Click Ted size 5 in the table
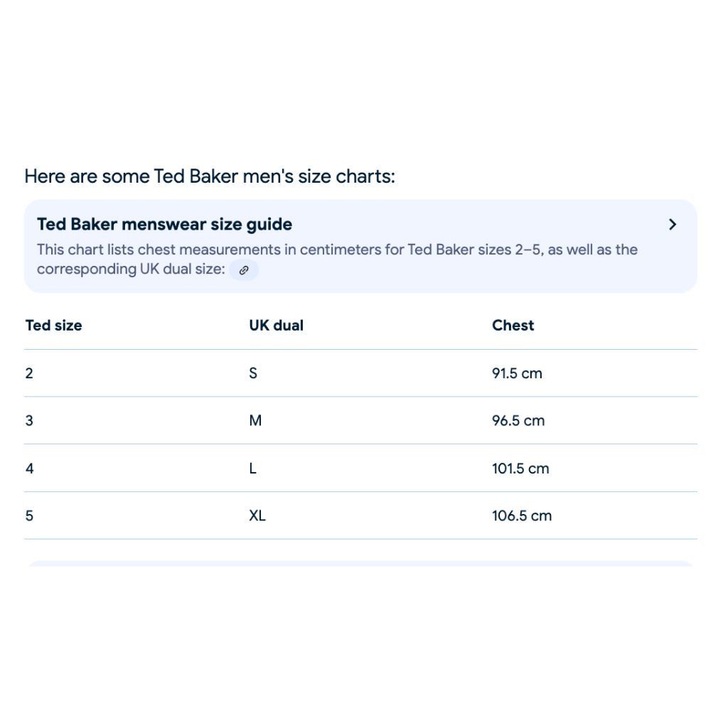Viewport: 728px width, 728px height. point(29,516)
